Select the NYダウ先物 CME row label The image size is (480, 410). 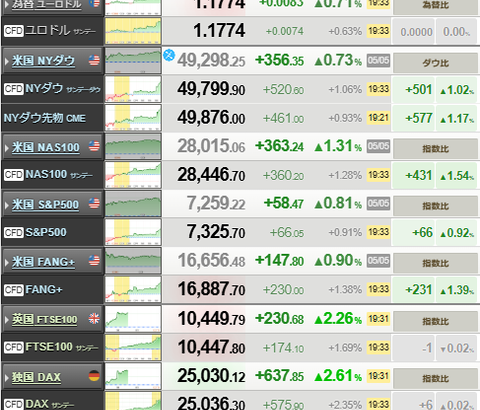45,118
